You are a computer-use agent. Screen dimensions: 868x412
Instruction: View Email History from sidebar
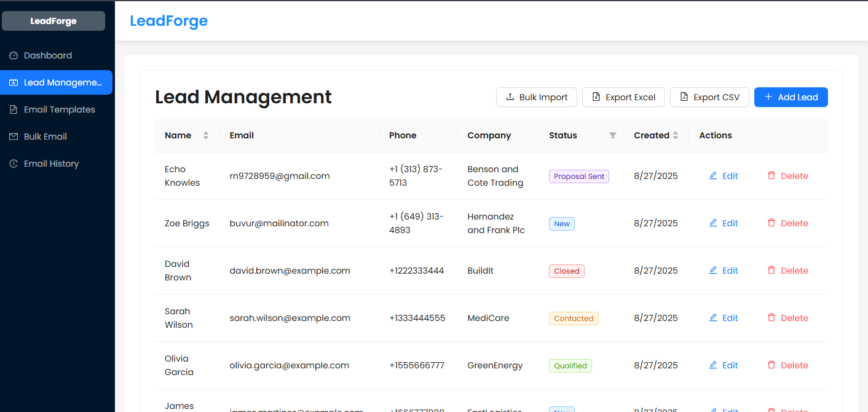(56, 164)
